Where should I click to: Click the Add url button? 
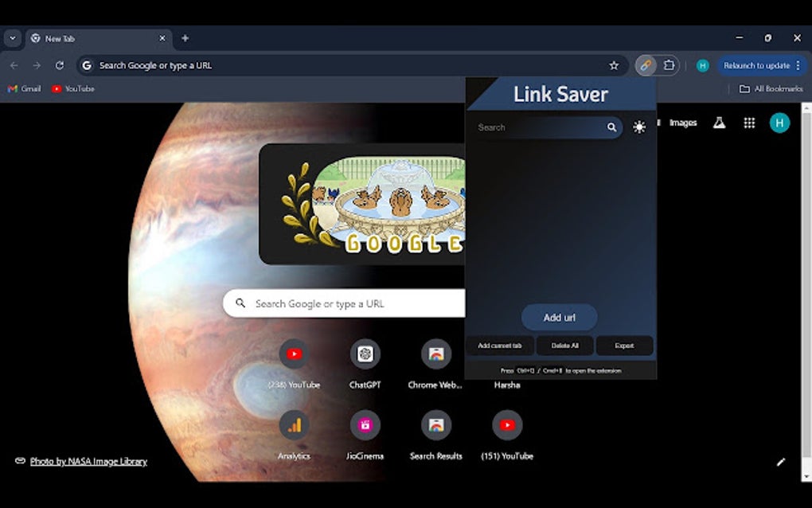pyautogui.click(x=559, y=317)
